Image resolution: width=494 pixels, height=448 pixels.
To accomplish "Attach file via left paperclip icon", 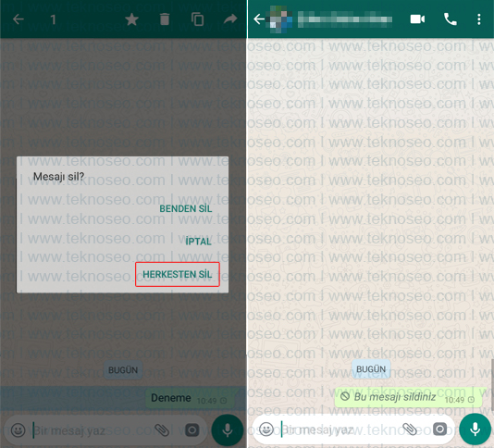I will click(162, 430).
